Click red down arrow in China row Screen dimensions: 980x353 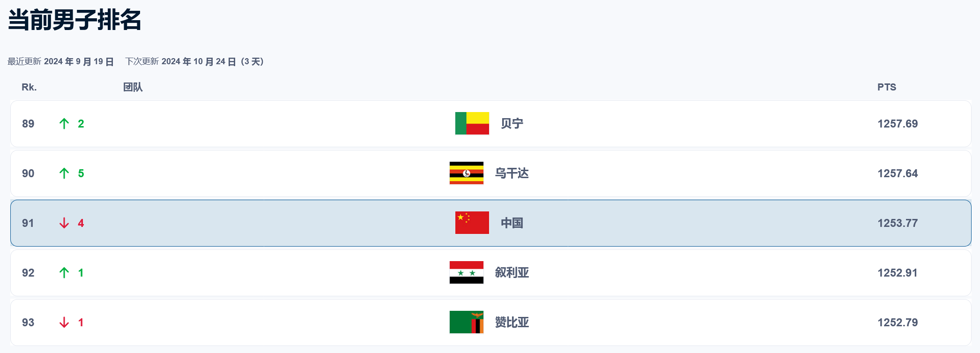point(64,223)
